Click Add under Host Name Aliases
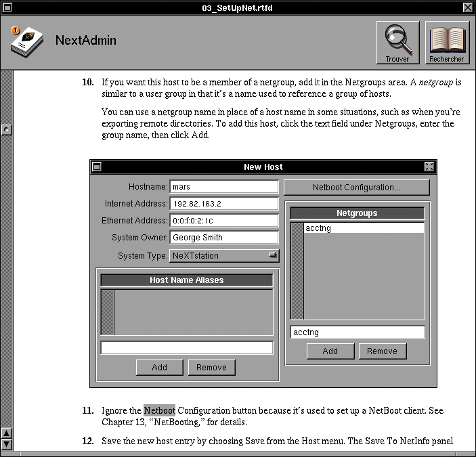 [x=160, y=368]
